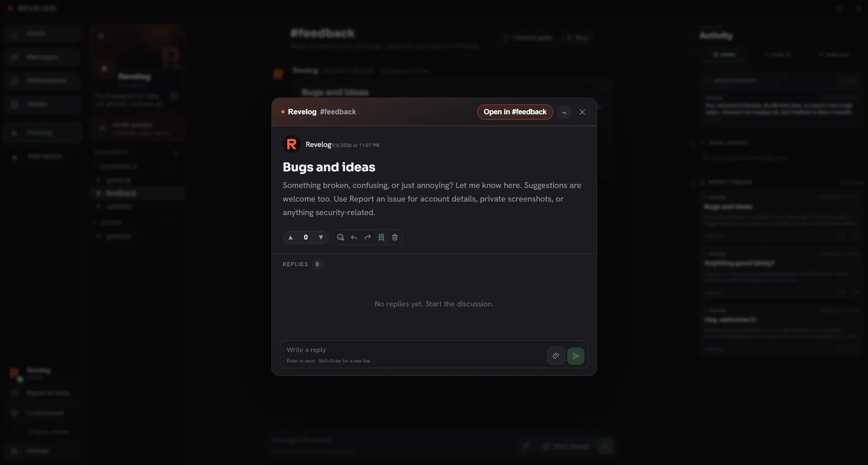
Task: Click the Open in #feedback button
Action: coord(515,112)
